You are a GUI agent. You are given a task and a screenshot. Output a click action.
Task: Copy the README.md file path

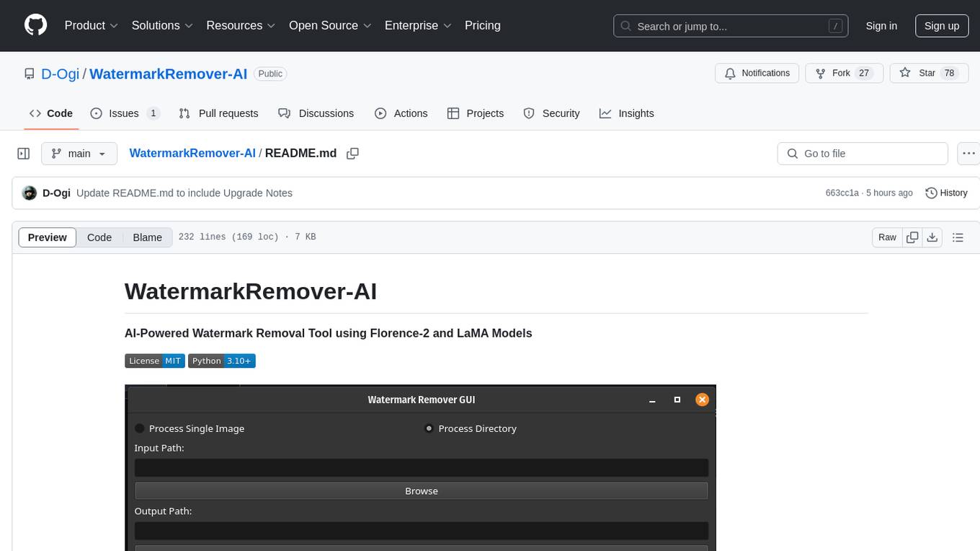353,154
